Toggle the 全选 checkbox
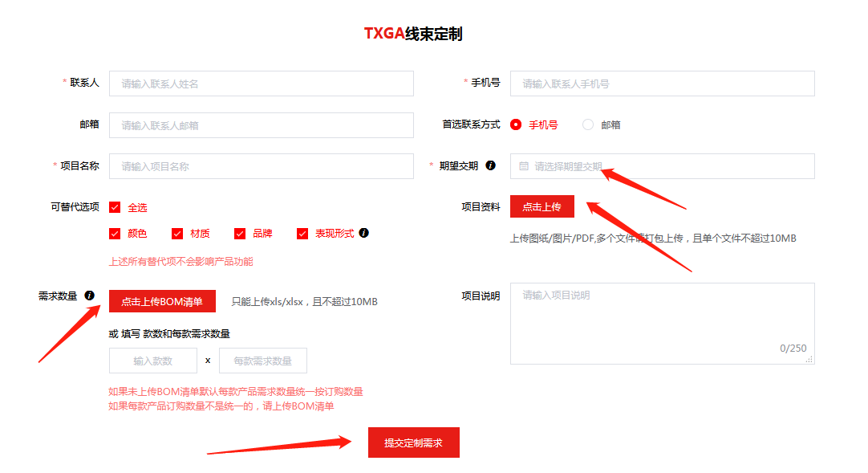Screen dimensions: 868x473 (115, 207)
